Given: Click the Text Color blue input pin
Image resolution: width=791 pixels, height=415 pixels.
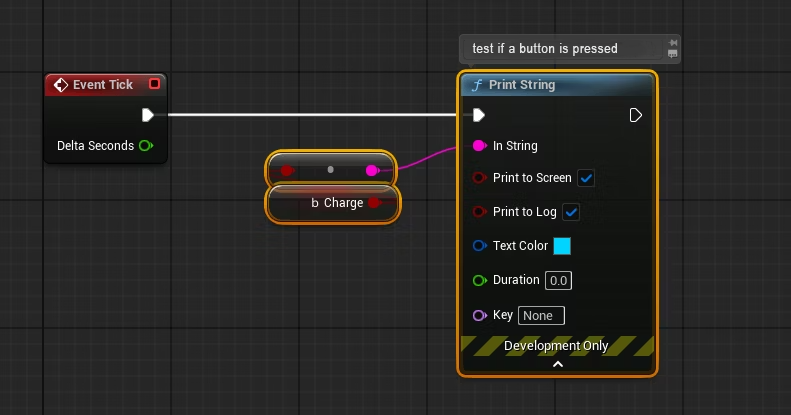Looking at the screenshot, I should click(479, 246).
